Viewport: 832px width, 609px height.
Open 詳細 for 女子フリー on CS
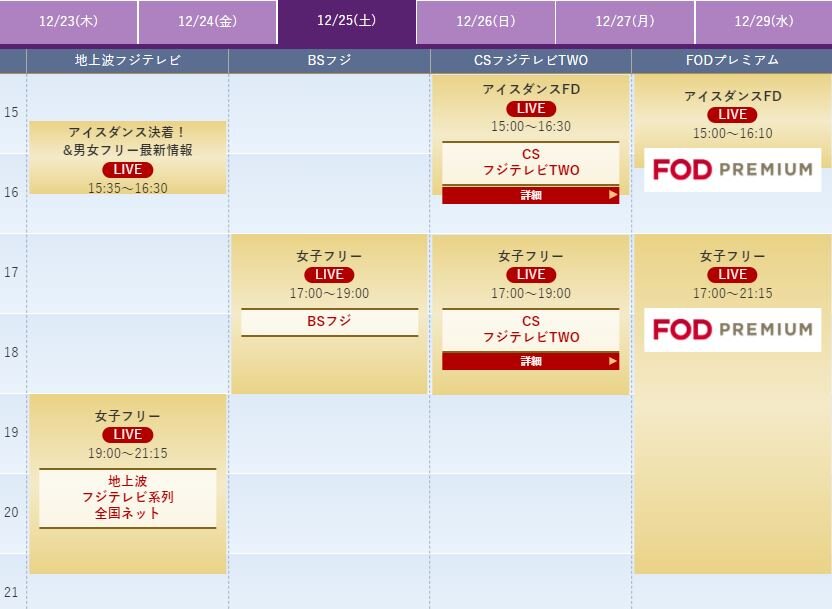click(x=531, y=361)
